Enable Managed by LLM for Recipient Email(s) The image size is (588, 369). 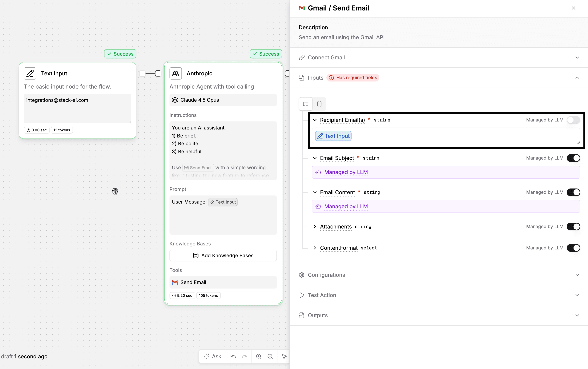point(573,120)
